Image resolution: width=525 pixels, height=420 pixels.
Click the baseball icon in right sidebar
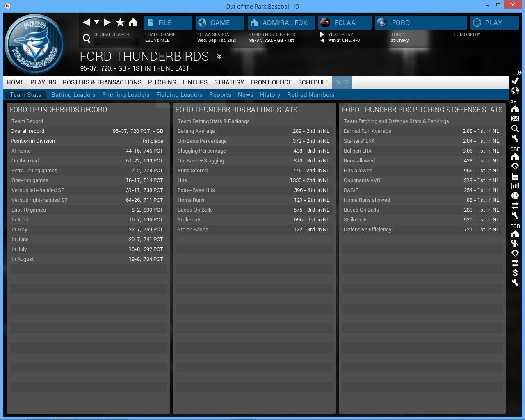(515, 196)
